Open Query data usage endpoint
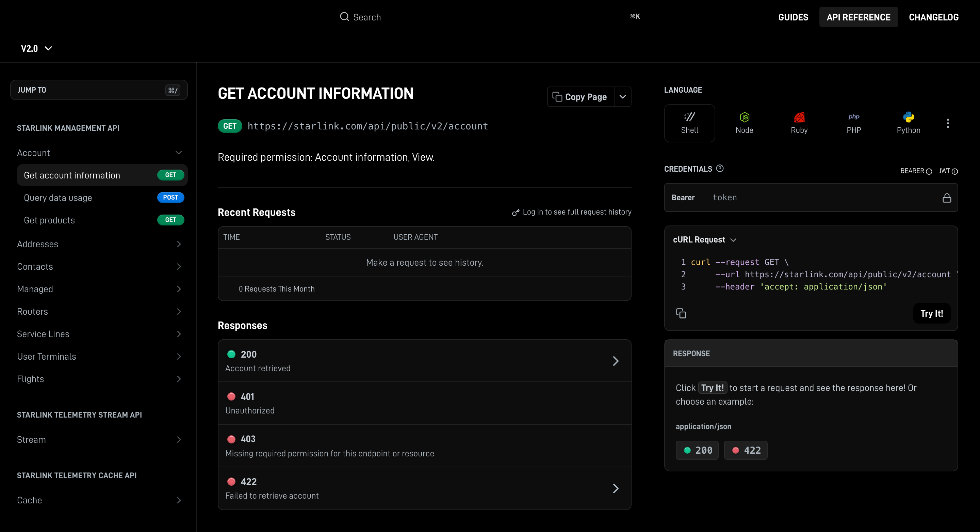Viewport: 980px width, 532px height. [x=102, y=198]
